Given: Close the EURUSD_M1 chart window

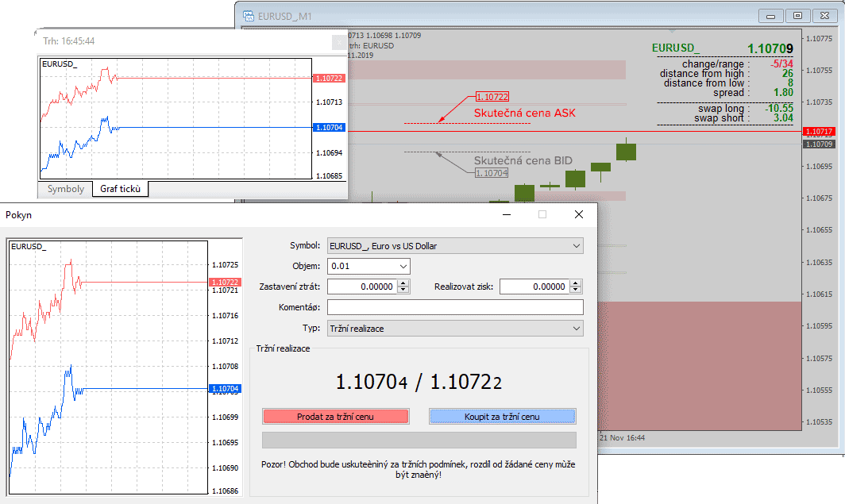Looking at the screenshot, I should click(827, 15).
